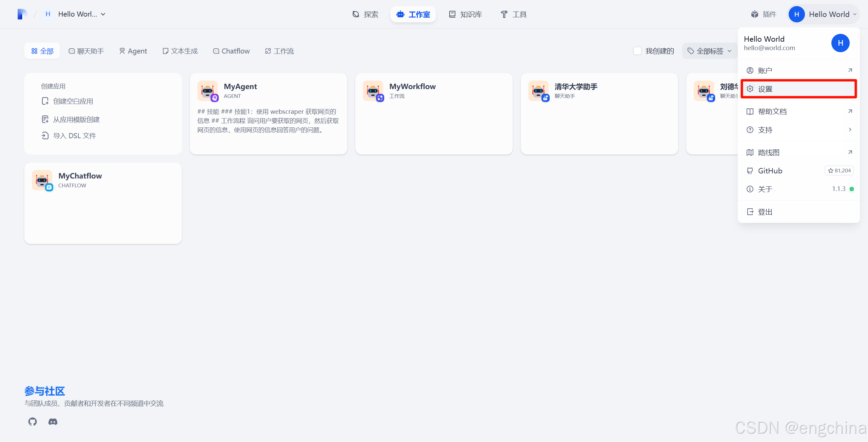
Task: Click 导入 DSL 文件 option
Action: point(75,136)
